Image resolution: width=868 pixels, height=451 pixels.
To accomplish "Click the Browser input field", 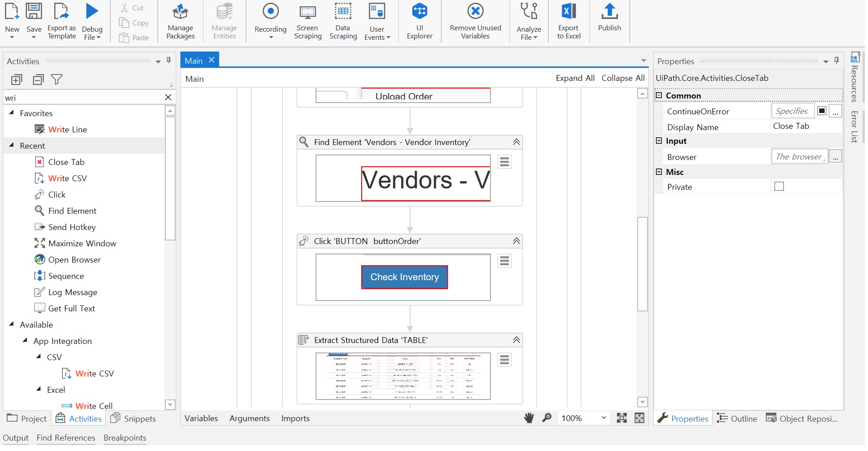I will tap(799, 156).
